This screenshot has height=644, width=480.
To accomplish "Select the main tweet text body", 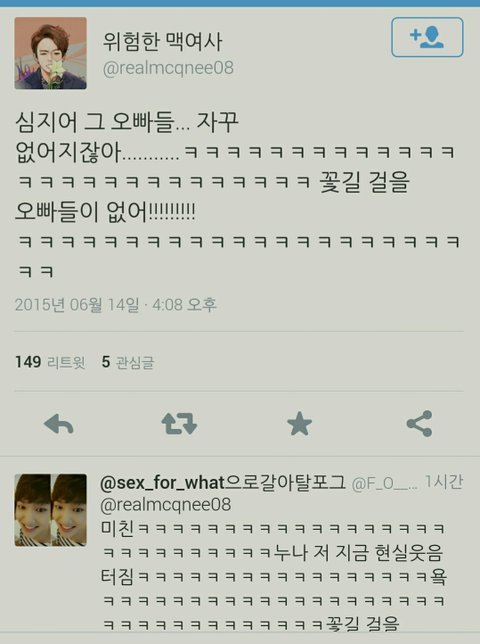I will (238, 196).
